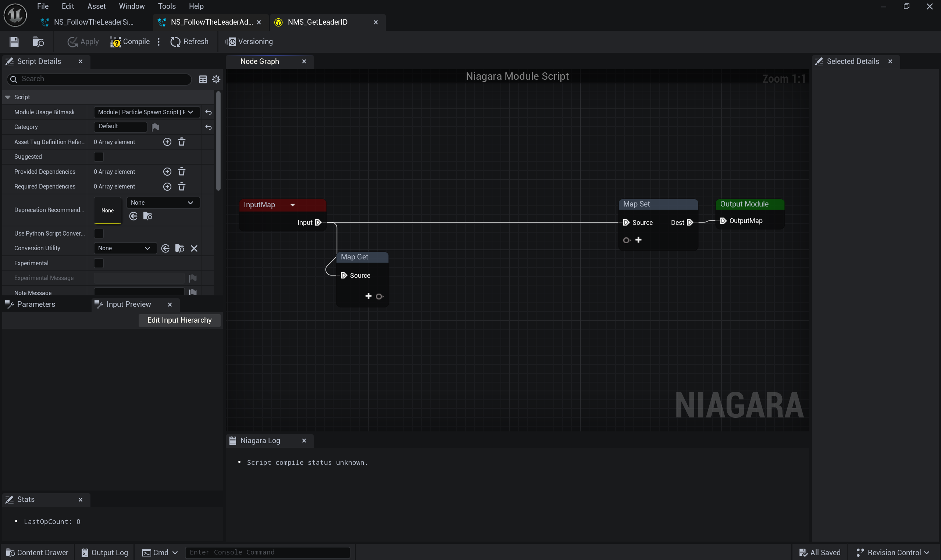Image resolution: width=941 pixels, height=560 pixels.
Task: Add element to Provided Dependencies array
Action: point(167,172)
